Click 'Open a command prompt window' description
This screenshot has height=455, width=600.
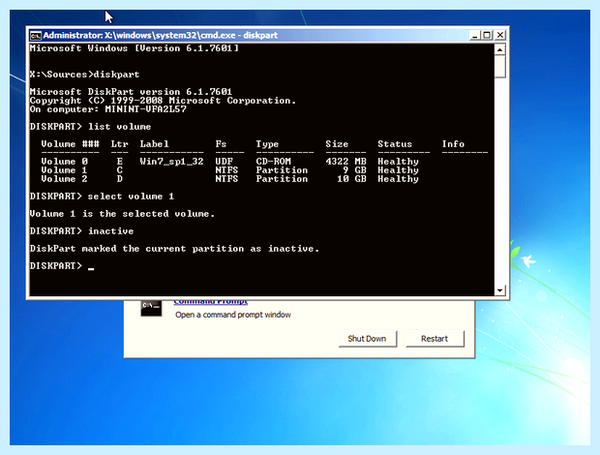(x=233, y=315)
